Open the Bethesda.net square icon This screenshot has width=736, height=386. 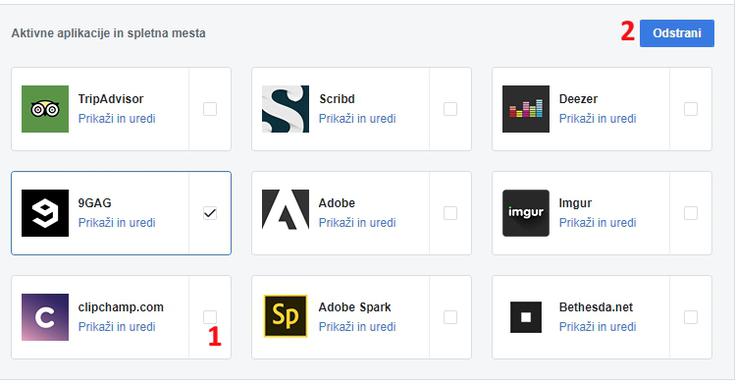coord(526,317)
